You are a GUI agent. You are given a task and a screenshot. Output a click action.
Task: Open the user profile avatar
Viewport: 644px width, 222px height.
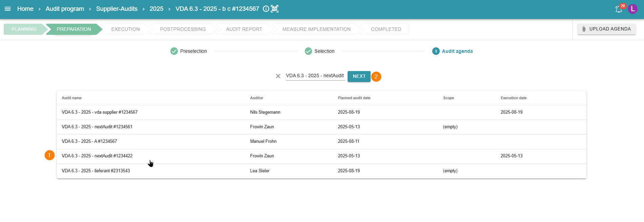[x=632, y=9]
